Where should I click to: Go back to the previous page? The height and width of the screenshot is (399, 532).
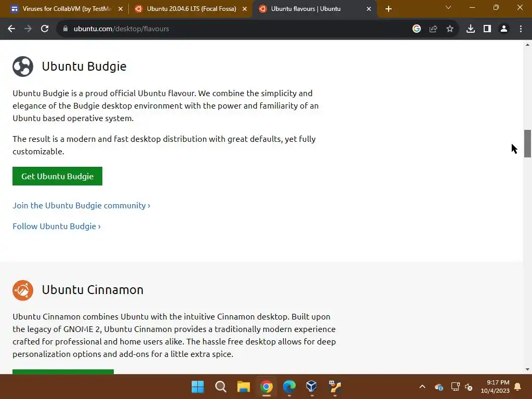(x=11, y=29)
